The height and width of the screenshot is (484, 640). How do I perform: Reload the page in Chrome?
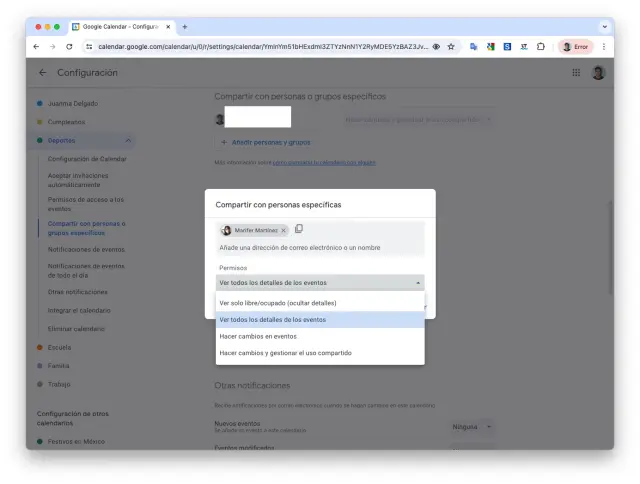69,46
